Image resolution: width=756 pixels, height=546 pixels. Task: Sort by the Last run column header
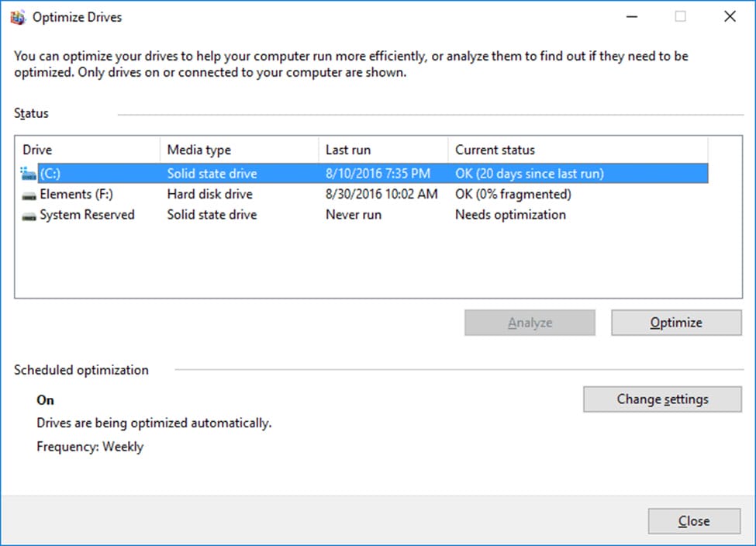[383, 150]
